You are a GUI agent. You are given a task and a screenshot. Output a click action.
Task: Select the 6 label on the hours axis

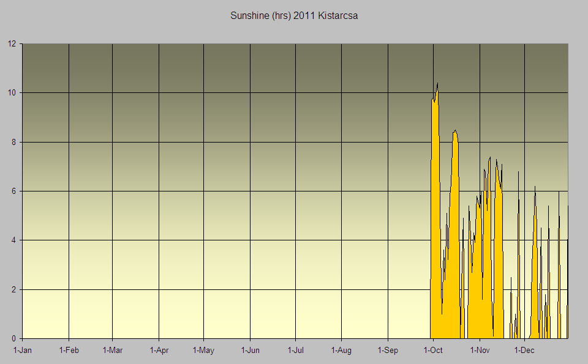tap(14, 191)
